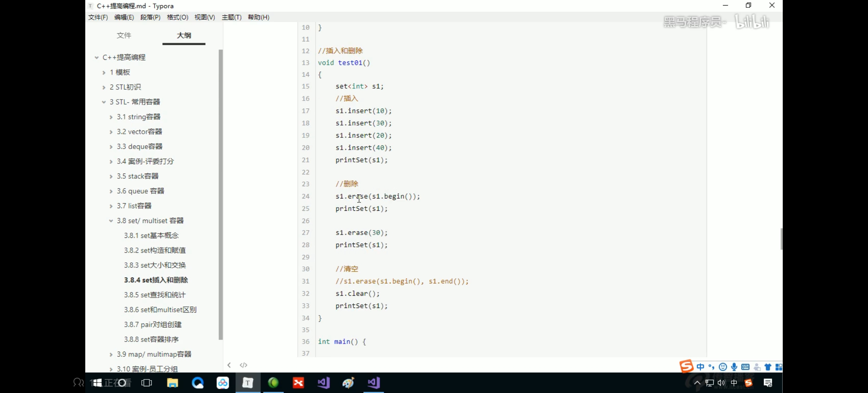Screen dimensions: 868x393
Task: Toggle Chinese/English input with the 中 icon
Action: [x=700, y=367]
